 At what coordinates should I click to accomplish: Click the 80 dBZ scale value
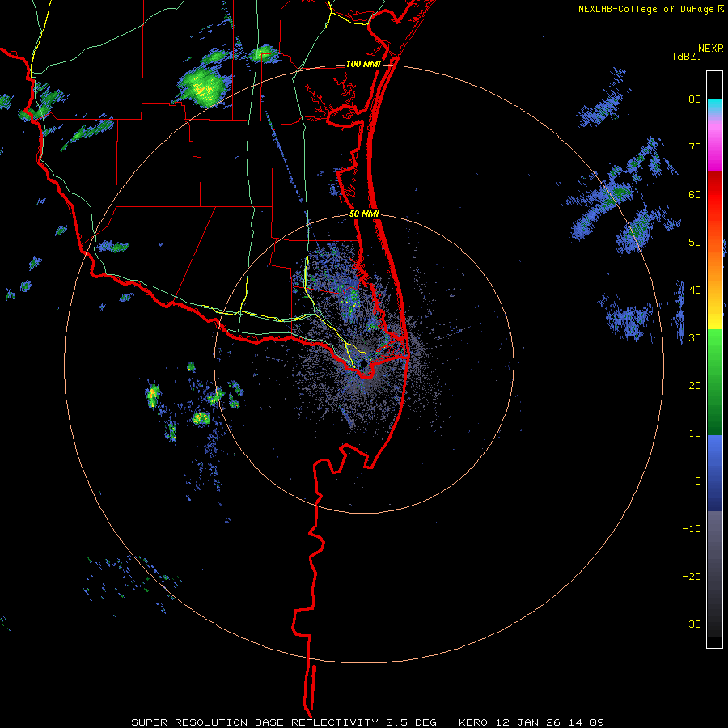[x=695, y=99]
